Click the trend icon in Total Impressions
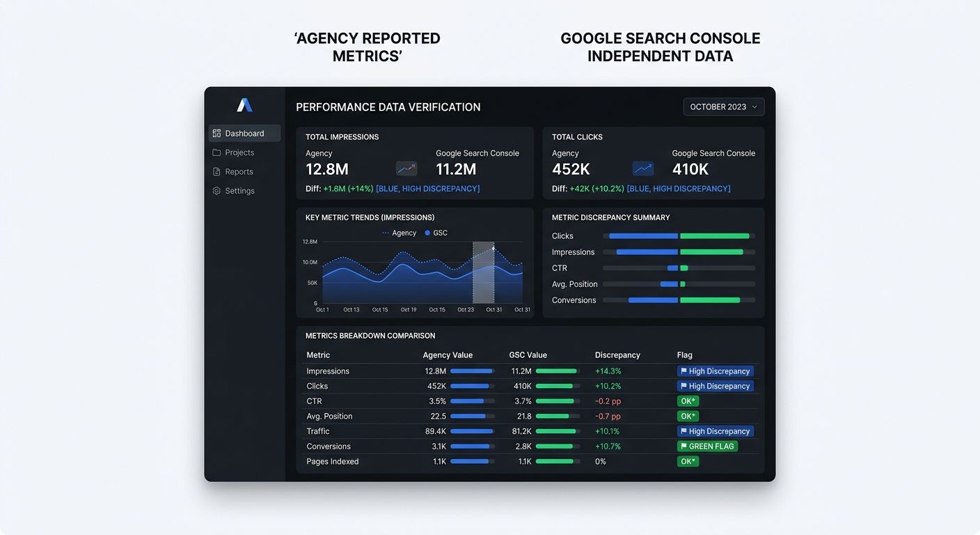 [406, 169]
